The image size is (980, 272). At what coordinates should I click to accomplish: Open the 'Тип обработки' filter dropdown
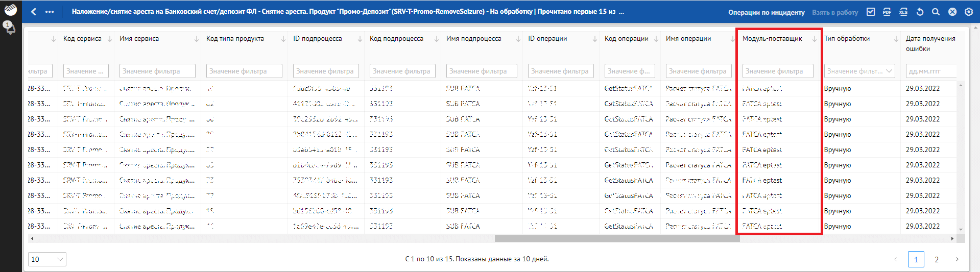pos(859,71)
